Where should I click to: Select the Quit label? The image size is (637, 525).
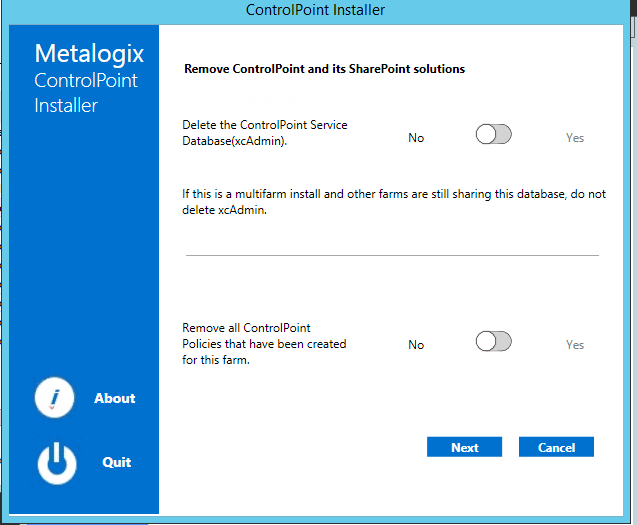[x=117, y=462]
